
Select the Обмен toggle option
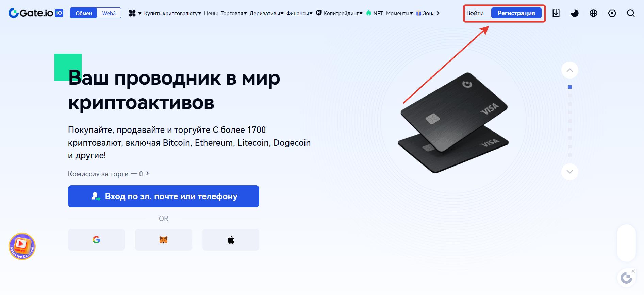click(x=84, y=13)
